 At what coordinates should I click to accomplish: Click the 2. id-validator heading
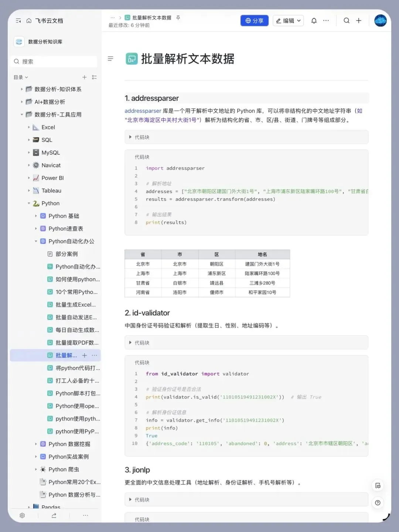pos(147,313)
